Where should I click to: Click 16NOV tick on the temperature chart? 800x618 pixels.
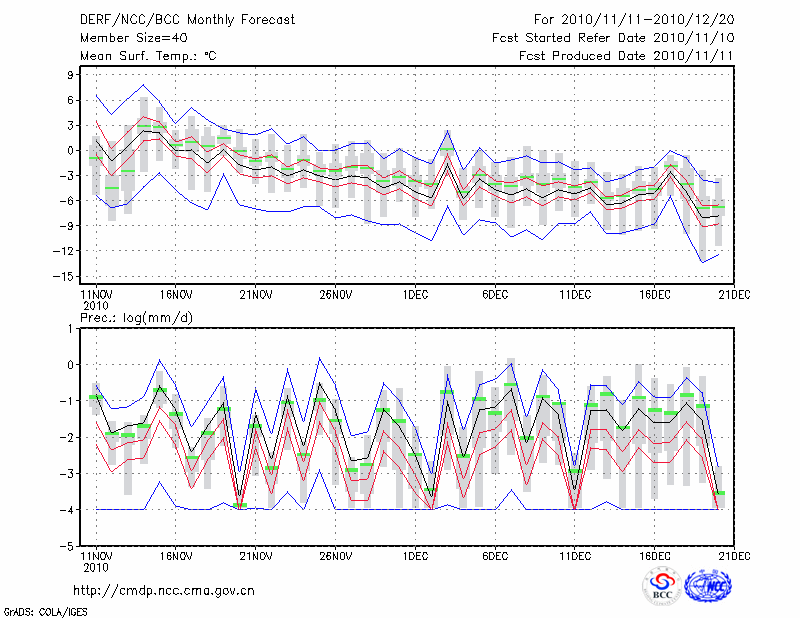click(x=176, y=295)
